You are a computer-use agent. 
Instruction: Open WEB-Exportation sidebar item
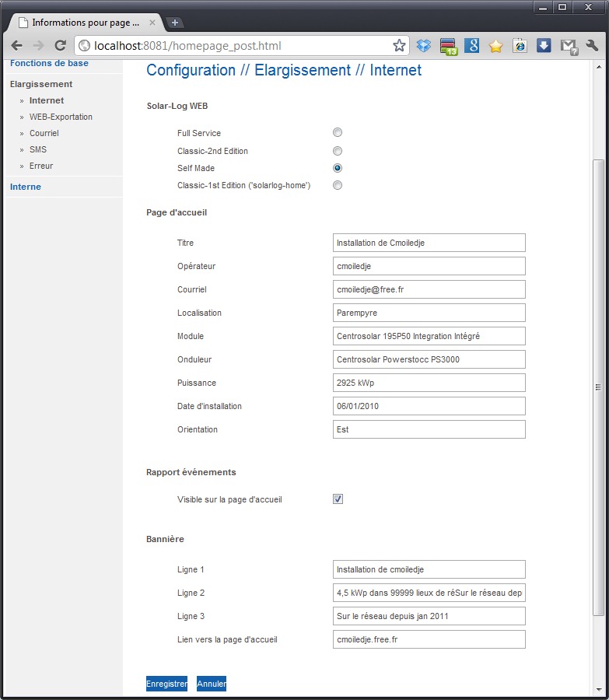61,117
